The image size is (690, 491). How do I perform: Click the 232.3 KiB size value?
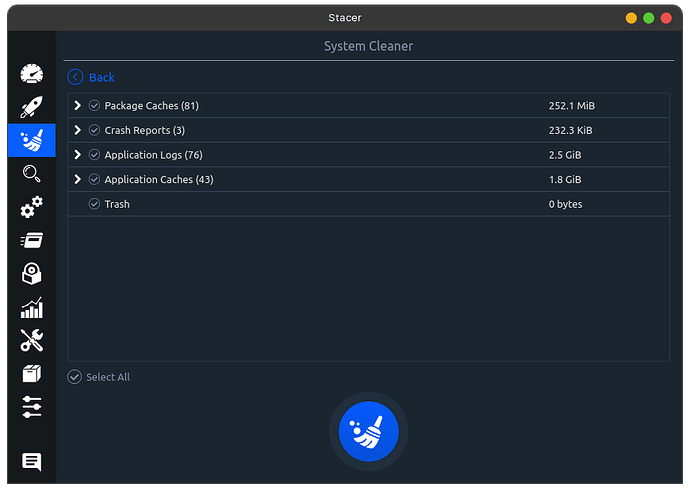click(x=570, y=130)
